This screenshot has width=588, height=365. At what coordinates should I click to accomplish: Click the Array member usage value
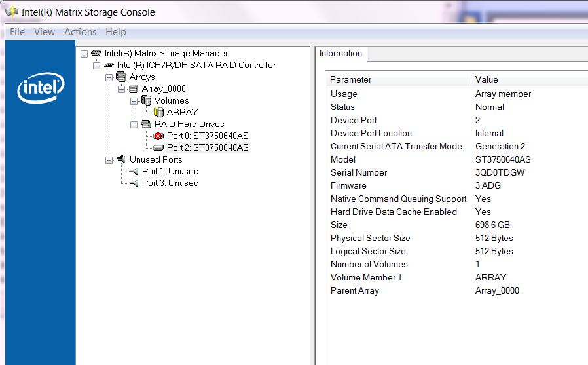coord(503,94)
